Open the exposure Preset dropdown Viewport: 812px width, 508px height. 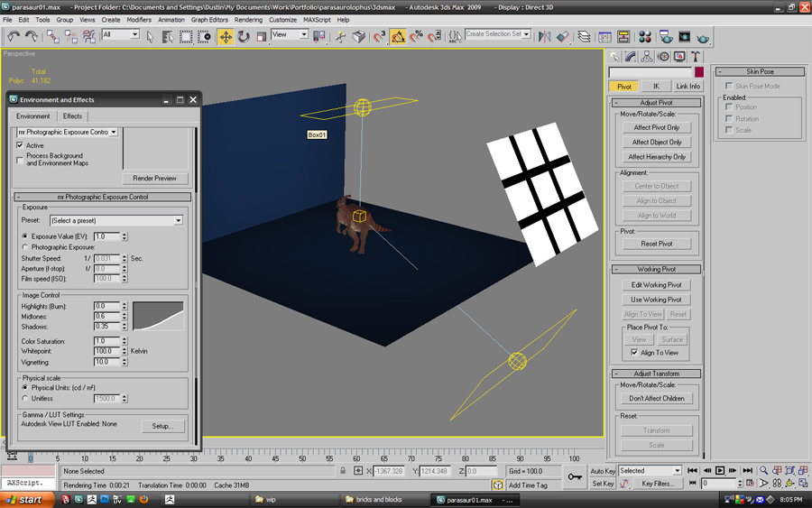pyautogui.click(x=178, y=220)
